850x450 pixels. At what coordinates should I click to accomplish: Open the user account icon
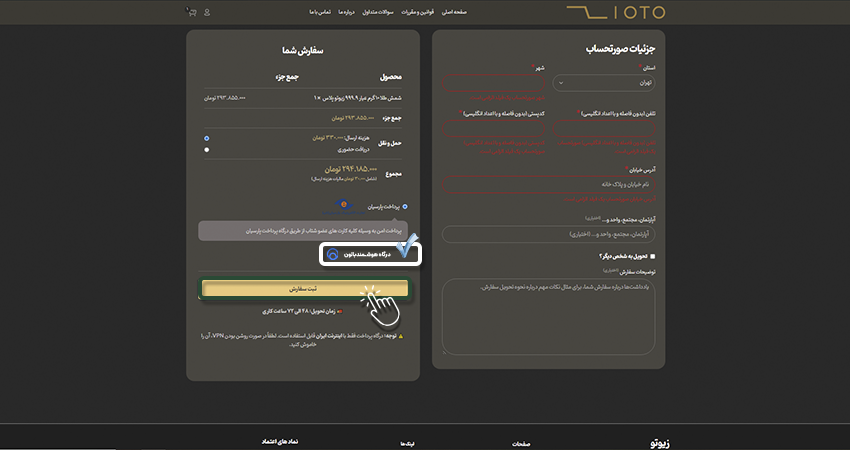point(207,12)
